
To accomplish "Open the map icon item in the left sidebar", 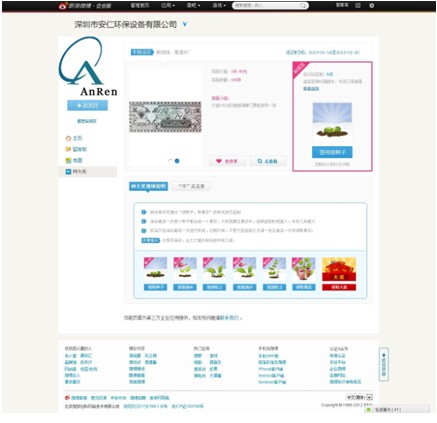I will [x=74, y=160].
